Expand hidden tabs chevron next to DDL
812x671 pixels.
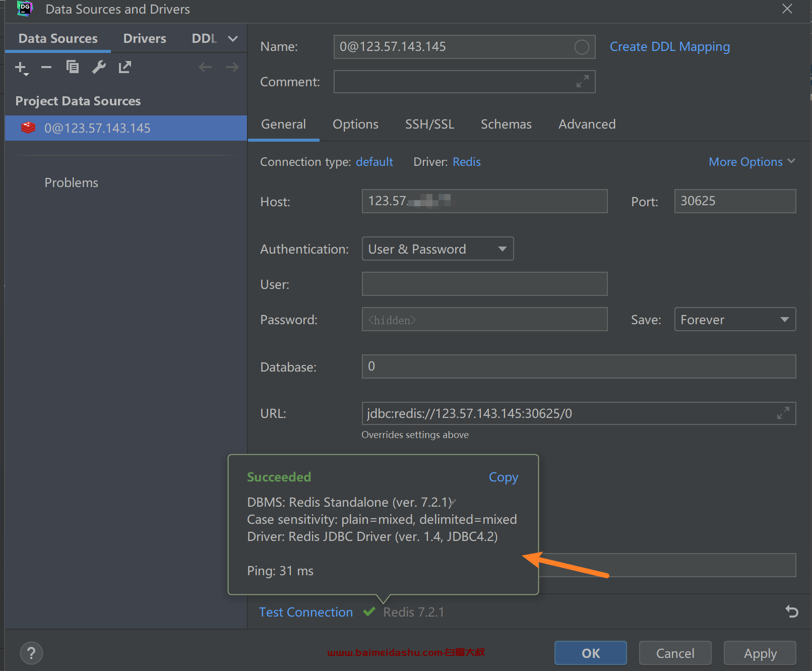click(x=233, y=39)
